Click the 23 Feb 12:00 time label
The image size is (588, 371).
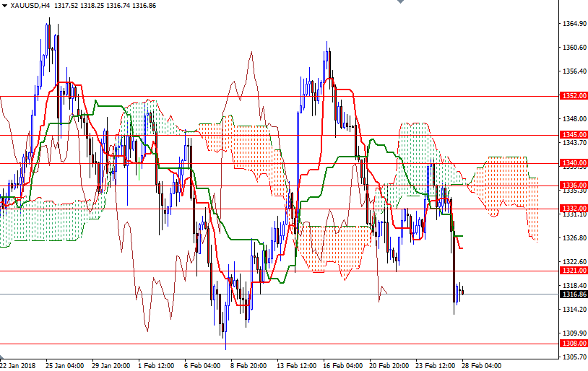(435, 365)
